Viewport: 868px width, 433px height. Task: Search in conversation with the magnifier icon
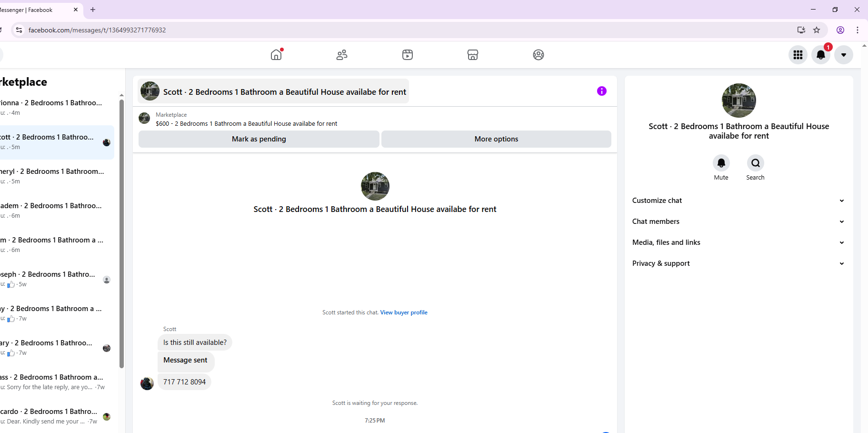(756, 163)
